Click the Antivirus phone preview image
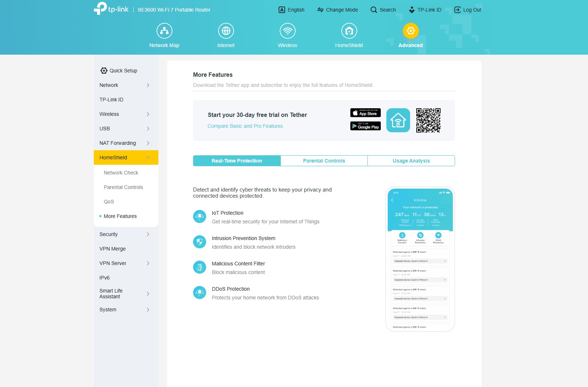The width and height of the screenshot is (588, 387). pyautogui.click(x=420, y=259)
